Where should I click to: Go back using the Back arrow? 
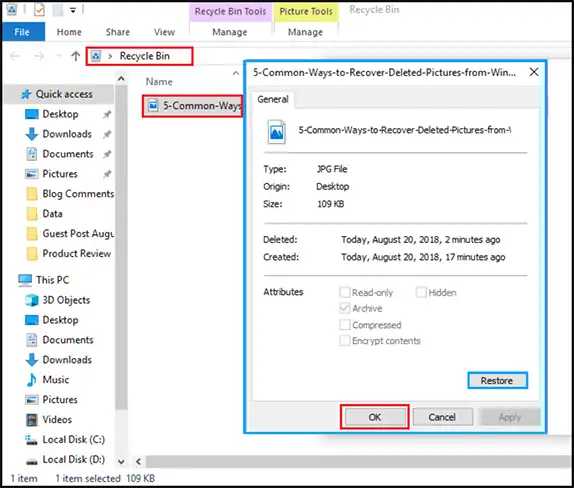tap(15, 56)
